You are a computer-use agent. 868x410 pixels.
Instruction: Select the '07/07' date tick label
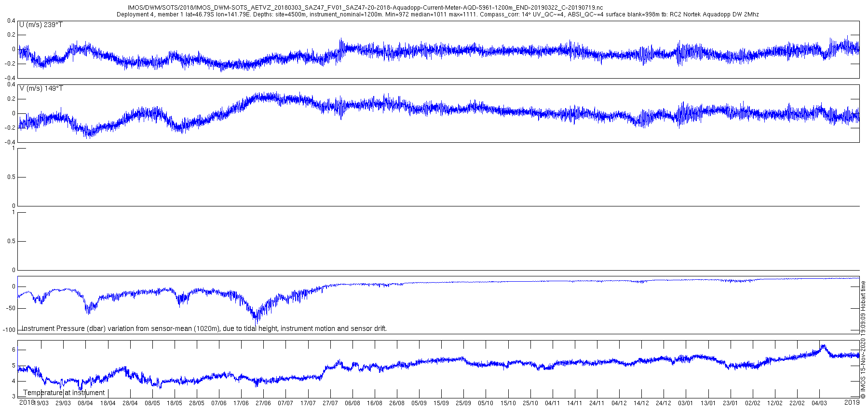tap(285, 403)
